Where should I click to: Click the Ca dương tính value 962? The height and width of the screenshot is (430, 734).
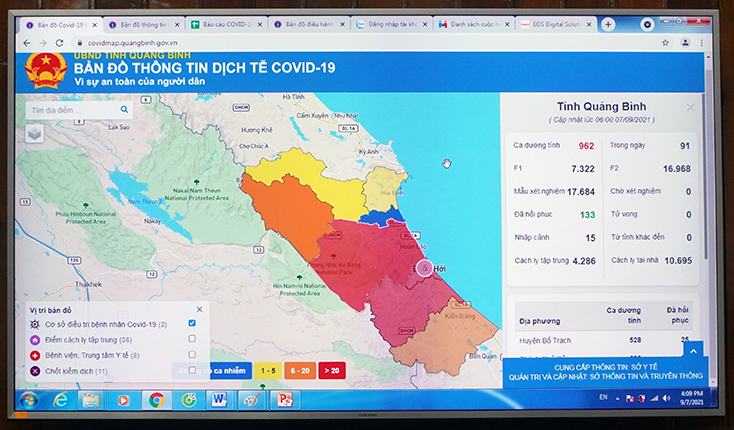pyautogui.click(x=586, y=146)
